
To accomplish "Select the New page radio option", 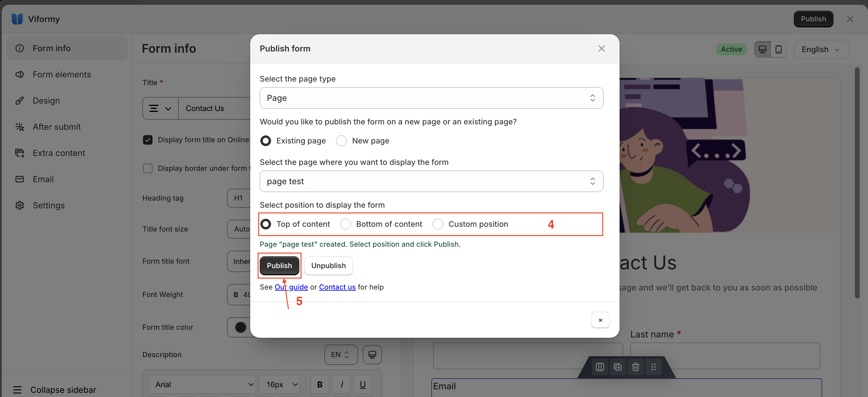I will (341, 141).
